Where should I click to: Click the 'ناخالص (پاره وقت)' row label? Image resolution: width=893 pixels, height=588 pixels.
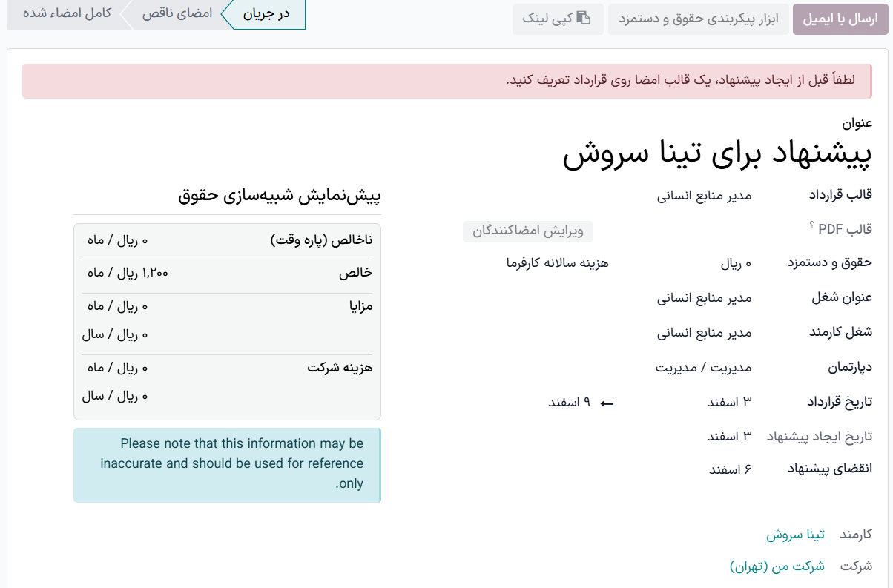click(x=321, y=241)
